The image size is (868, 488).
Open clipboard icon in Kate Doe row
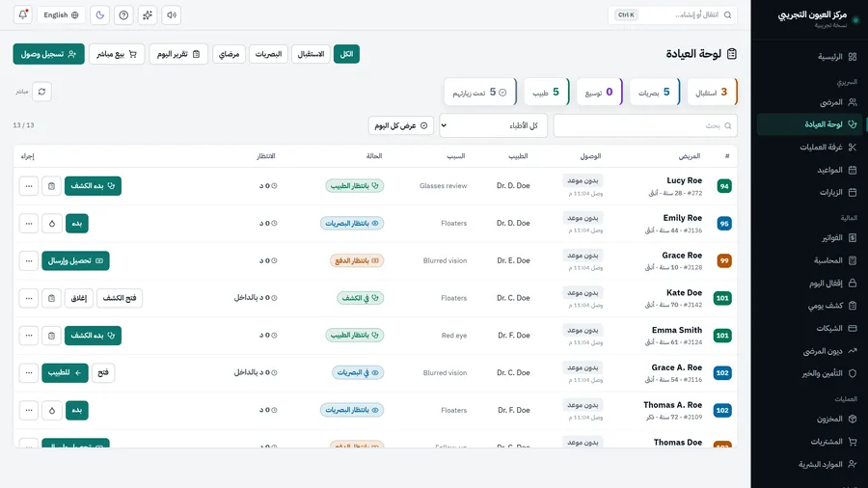(x=51, y=298)
